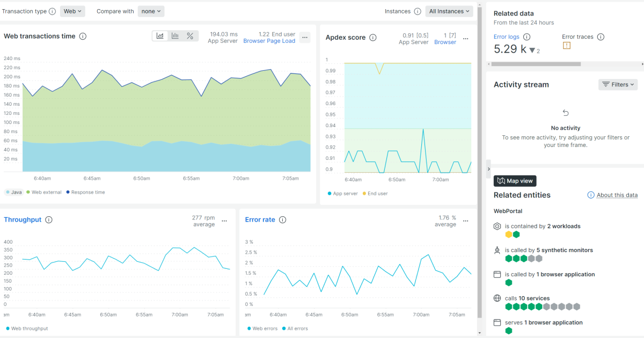Open the Filters dropdown in Activity stream

click(x=618, y=84)
